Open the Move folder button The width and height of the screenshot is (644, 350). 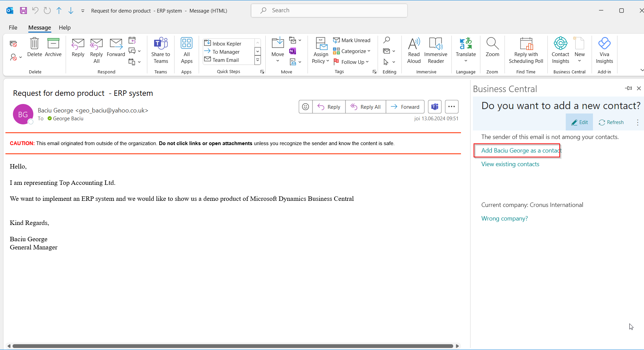coord(278,50)
